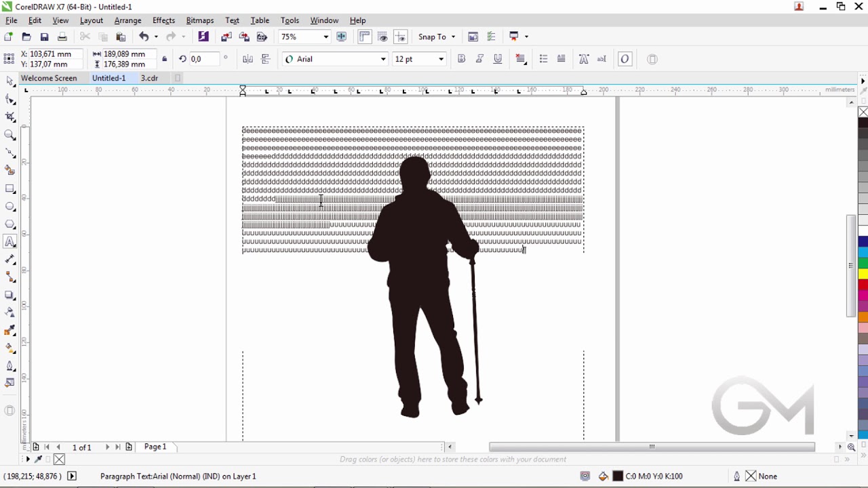
Task: Pick the Ellipse tool
Action: coord(10,206)
